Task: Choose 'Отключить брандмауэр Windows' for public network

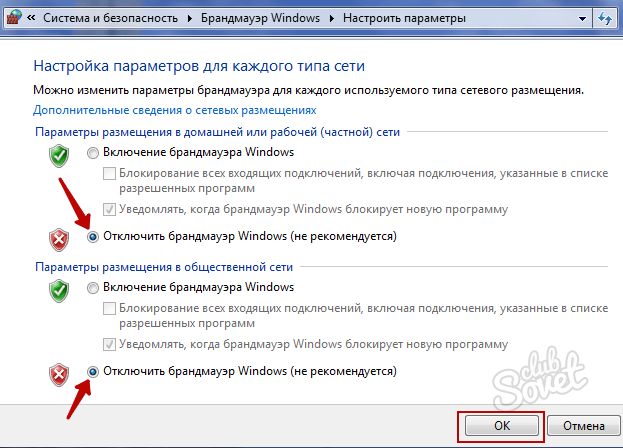Action: [94, 371]
